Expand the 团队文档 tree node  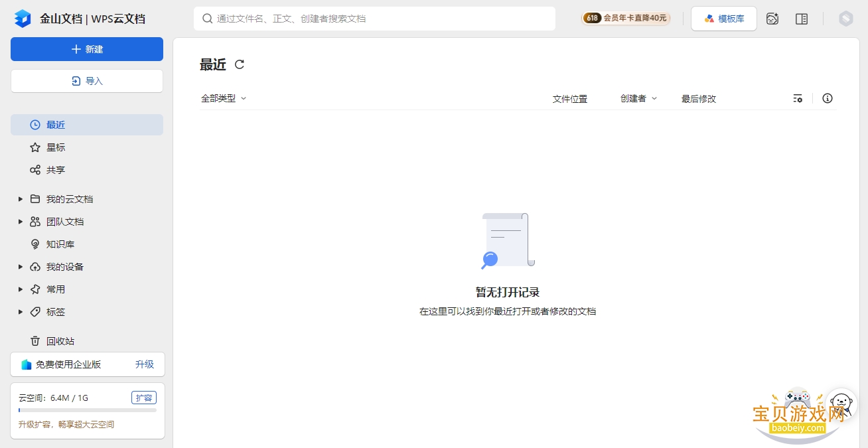point(21,222)
